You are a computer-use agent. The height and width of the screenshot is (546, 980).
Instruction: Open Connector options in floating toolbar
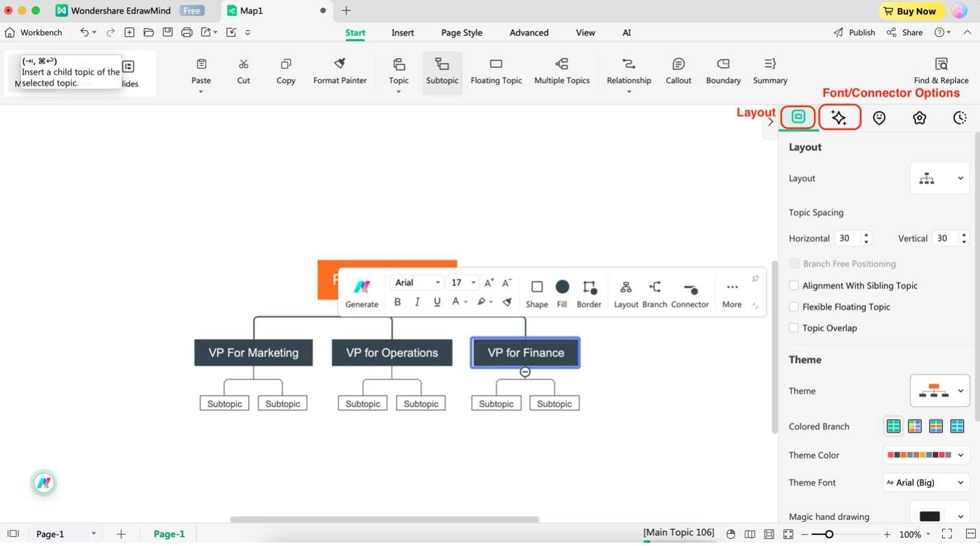(689, 293)
